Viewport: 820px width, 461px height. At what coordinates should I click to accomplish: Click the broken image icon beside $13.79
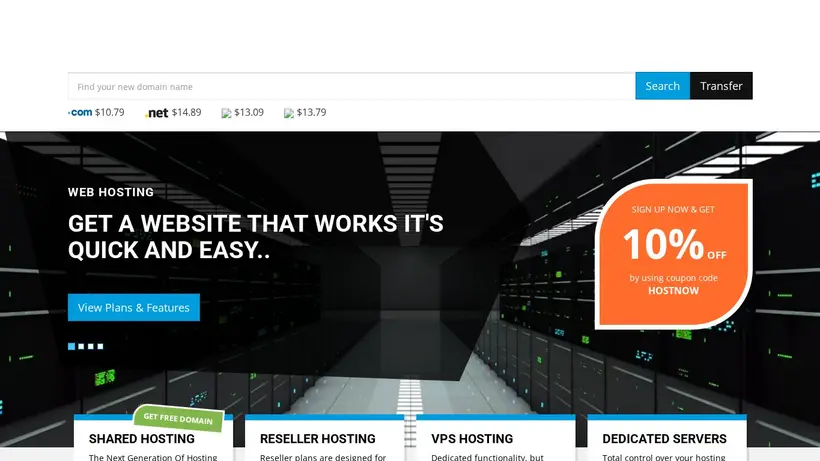coord(289,113)
